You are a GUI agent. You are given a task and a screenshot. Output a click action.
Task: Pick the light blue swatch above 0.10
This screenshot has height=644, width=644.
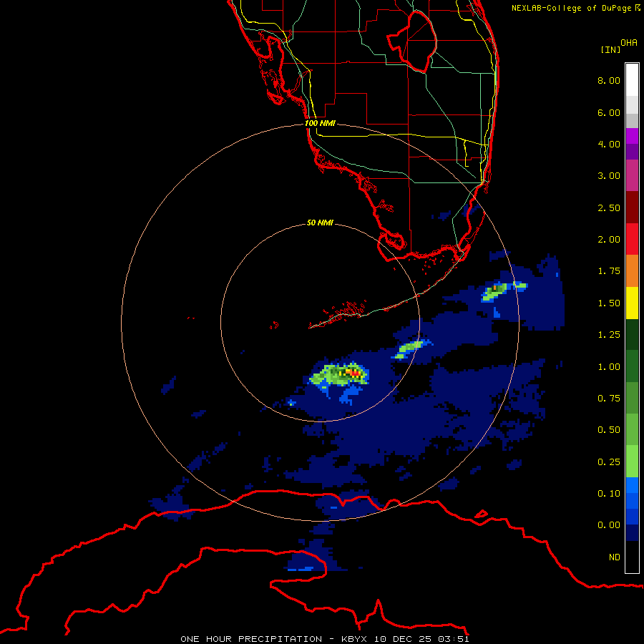point(632,484)
